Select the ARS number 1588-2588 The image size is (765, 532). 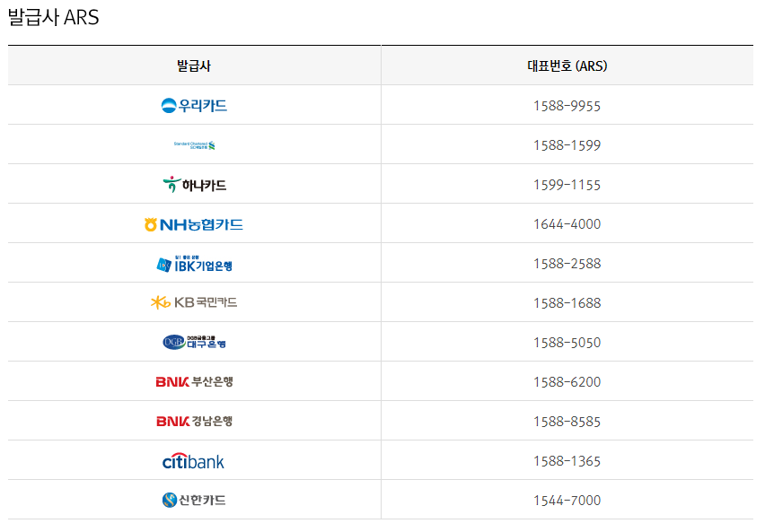pyautogui.click(x=567, y=264)
